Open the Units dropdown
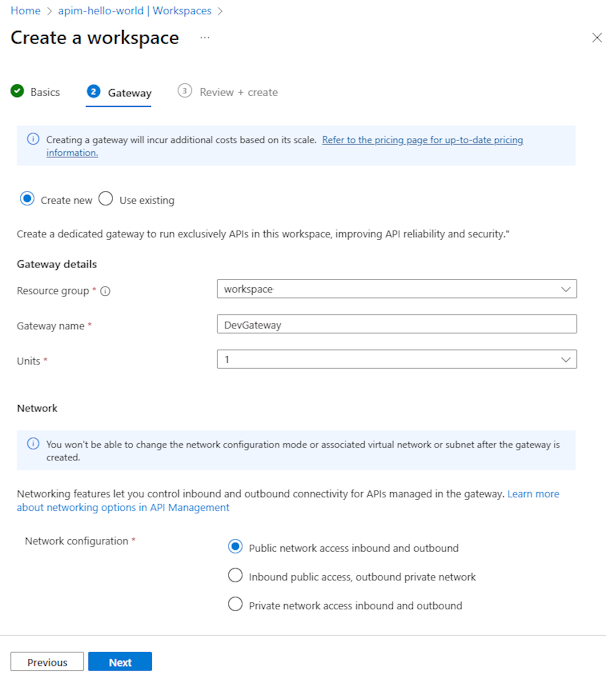This screenshot has height=675, width=606. coord(397,359)
